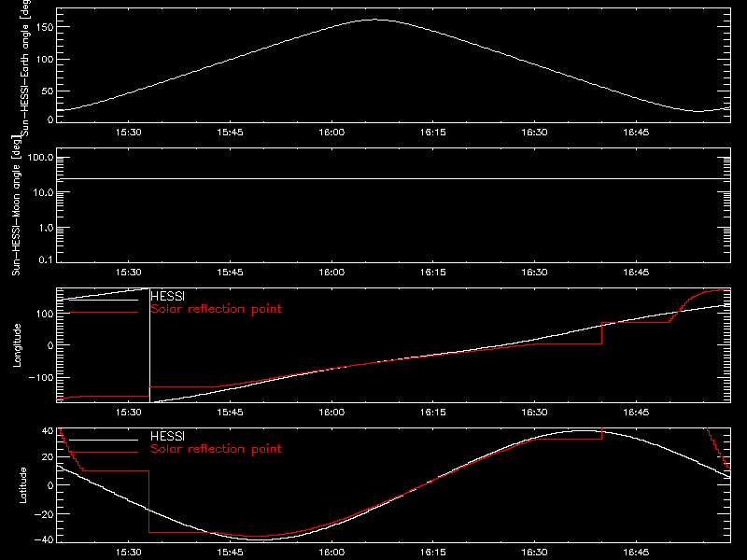This screenshot has height=560, width=747.
Task: Click the 40 tick on Latitude axis
Action: pos(48,431)
